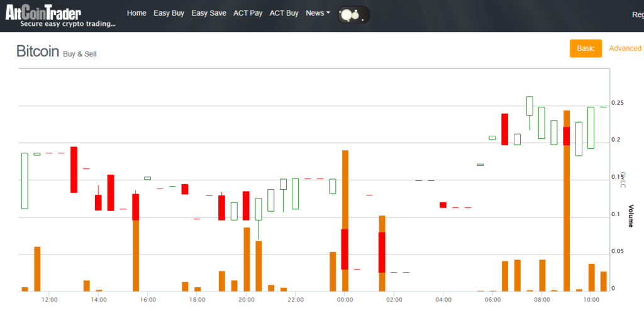Open the Easy Save page

(209, 13)
